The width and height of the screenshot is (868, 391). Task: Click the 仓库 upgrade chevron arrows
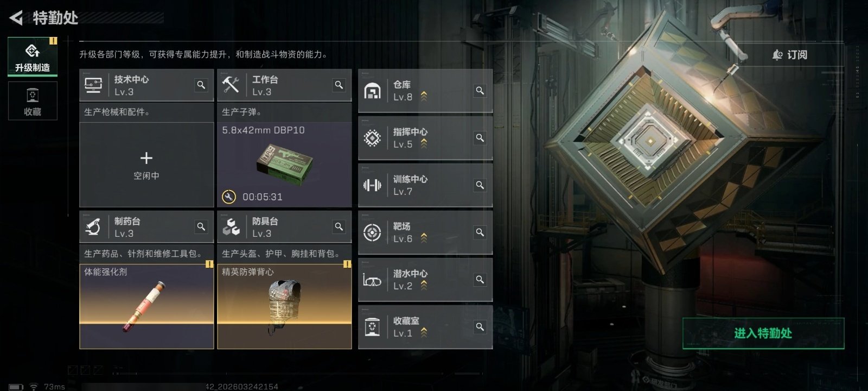tap(424, 97)
